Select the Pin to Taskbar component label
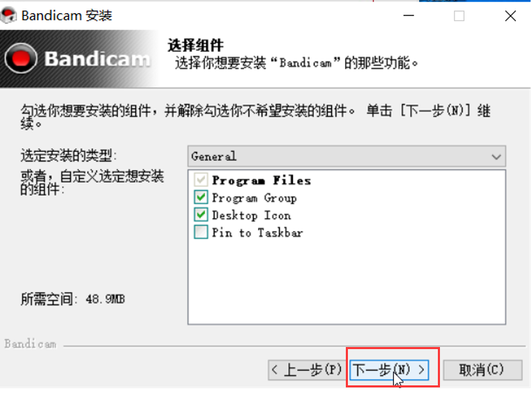The height and width of the screenshot is (416, 532). pyautogui.click(x=257, y=233)
